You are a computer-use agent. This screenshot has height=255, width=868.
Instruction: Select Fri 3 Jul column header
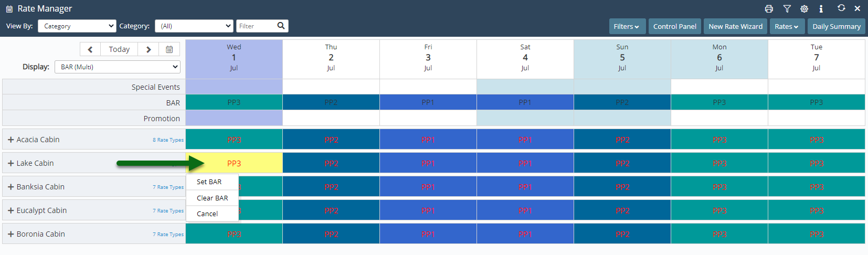428,59
